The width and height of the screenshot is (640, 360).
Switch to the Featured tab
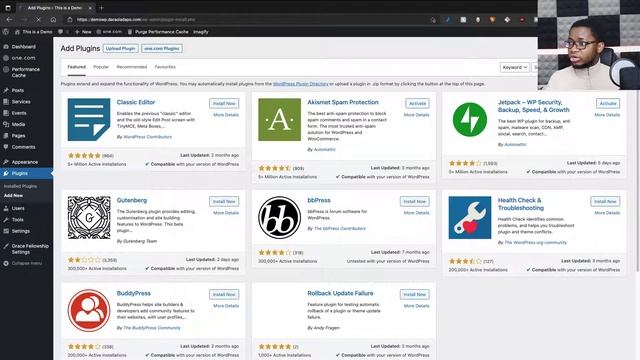(x=76, y=67)
